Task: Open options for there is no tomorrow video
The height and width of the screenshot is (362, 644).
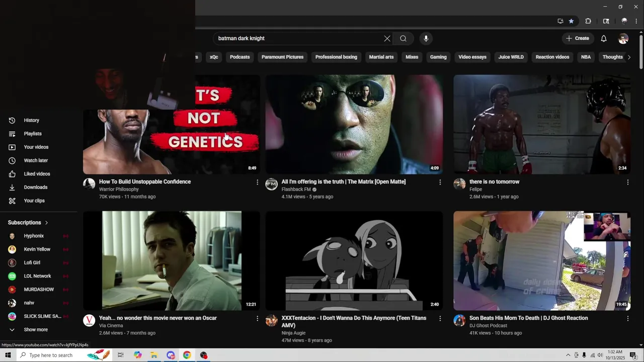Action: 627,182
